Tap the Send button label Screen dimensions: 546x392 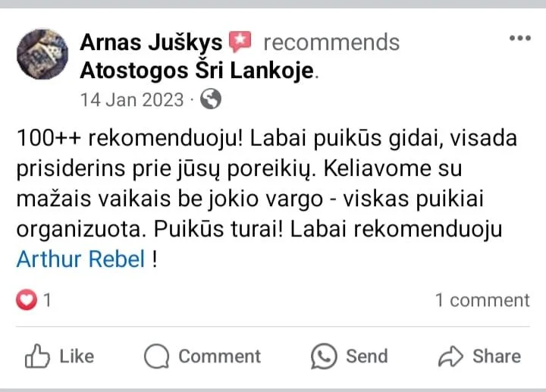click(367, 356)
